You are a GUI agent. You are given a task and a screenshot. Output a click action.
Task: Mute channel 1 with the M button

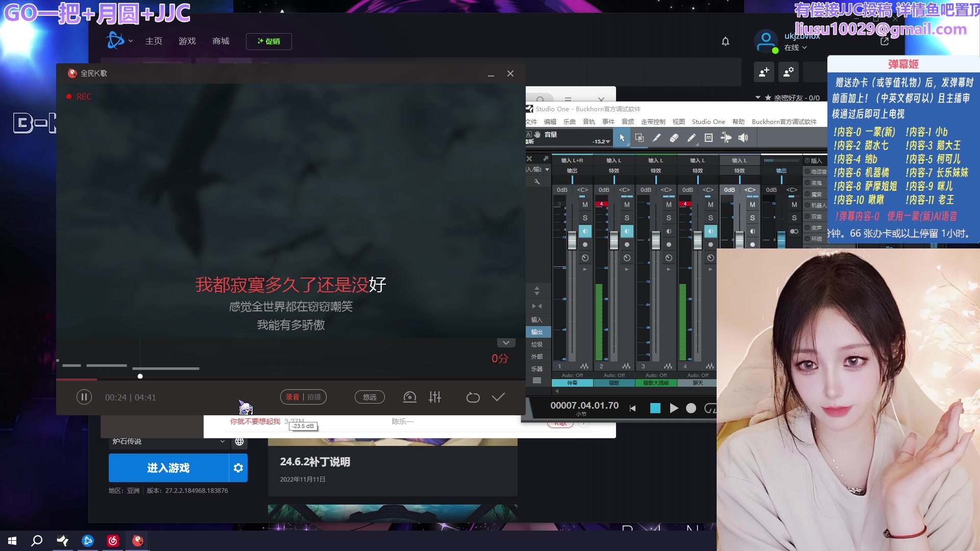585,205
